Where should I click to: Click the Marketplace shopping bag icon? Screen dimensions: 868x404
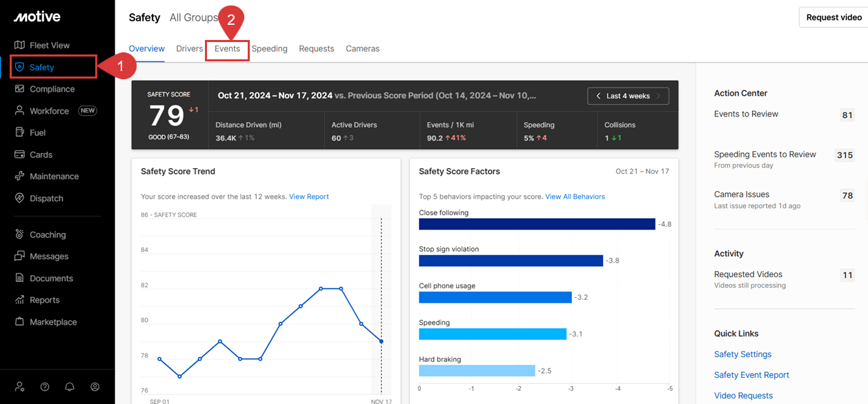[x=19, y=322]
